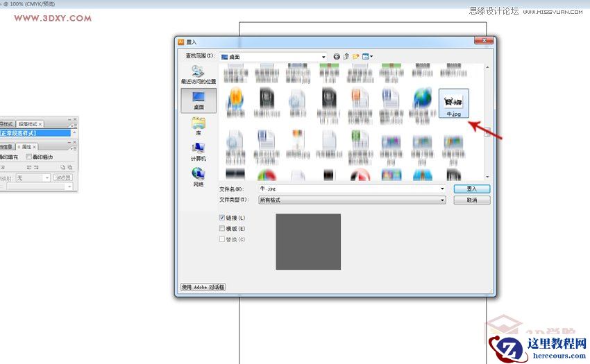Screen dimensions: 590x364
Task: Switch to the 字符样式 tab
Action: [7, 124]
